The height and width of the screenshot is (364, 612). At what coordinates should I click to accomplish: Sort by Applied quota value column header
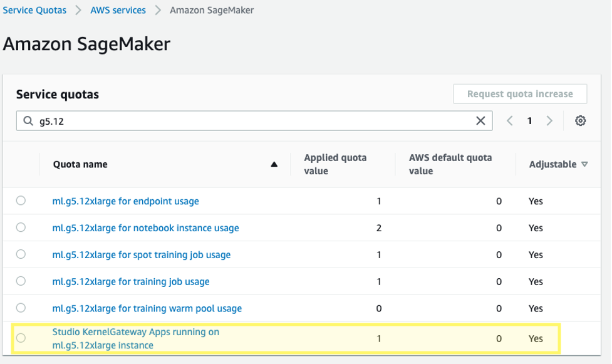[335, 164]
